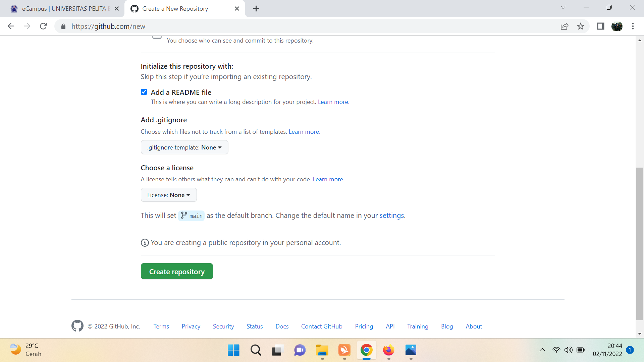Open the settings link for default branch
Viewport: 644px width, 362px height.
(x=392, y=216)
